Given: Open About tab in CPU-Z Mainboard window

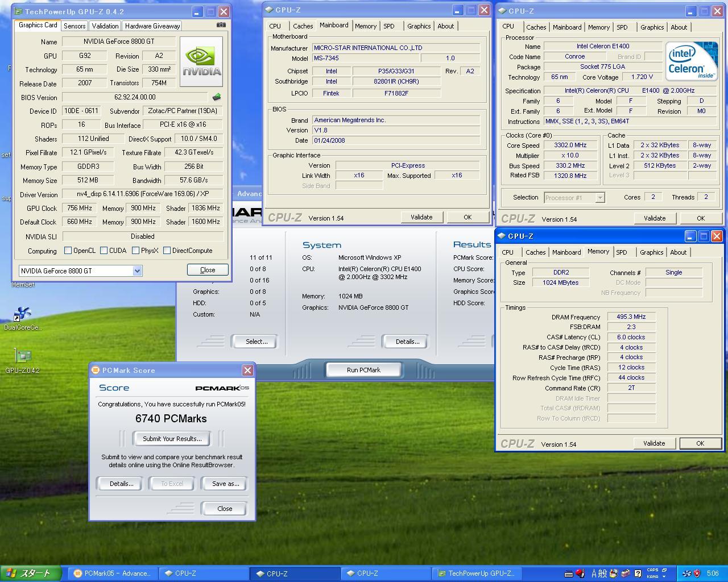Looking at the screenshot, I should coord(446,26).
